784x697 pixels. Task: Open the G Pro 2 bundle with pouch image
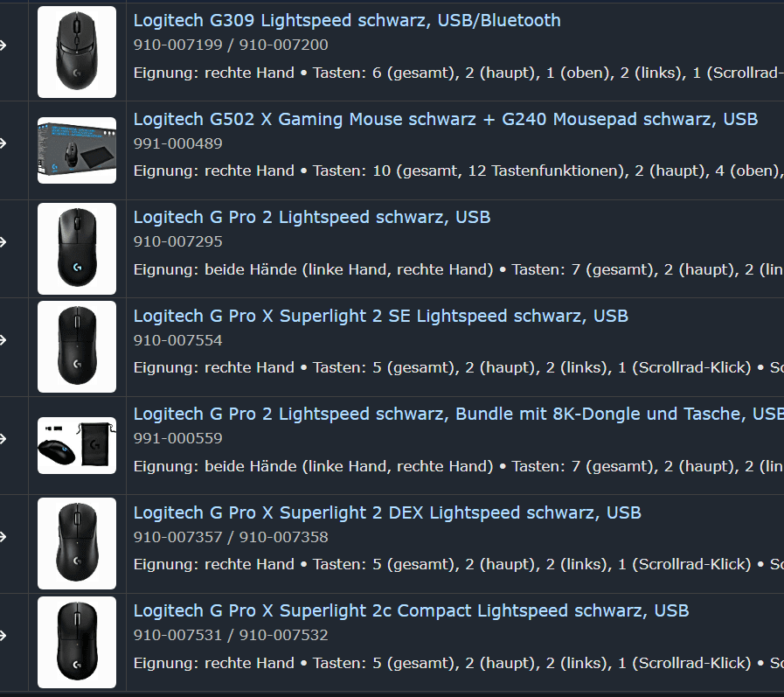pyautogui.click(x=77, y=445)
